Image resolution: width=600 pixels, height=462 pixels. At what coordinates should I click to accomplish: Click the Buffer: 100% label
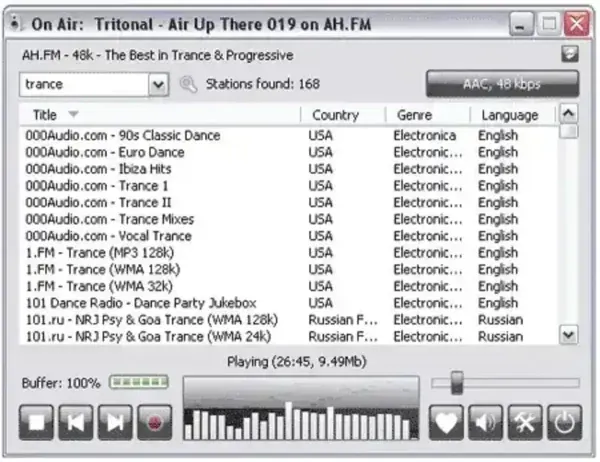[x=61, y=383]
